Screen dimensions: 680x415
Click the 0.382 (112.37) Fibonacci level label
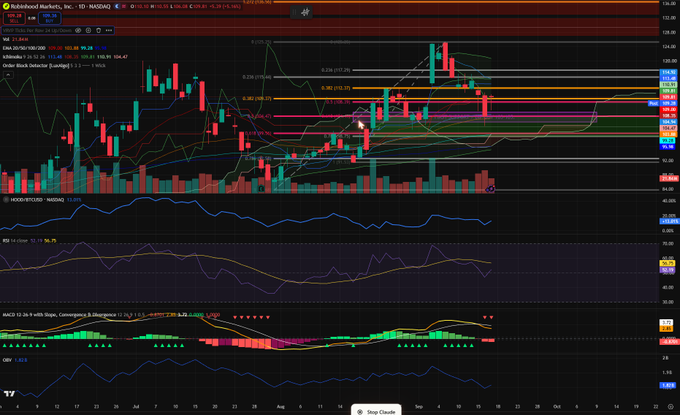(x=336, y=88)
